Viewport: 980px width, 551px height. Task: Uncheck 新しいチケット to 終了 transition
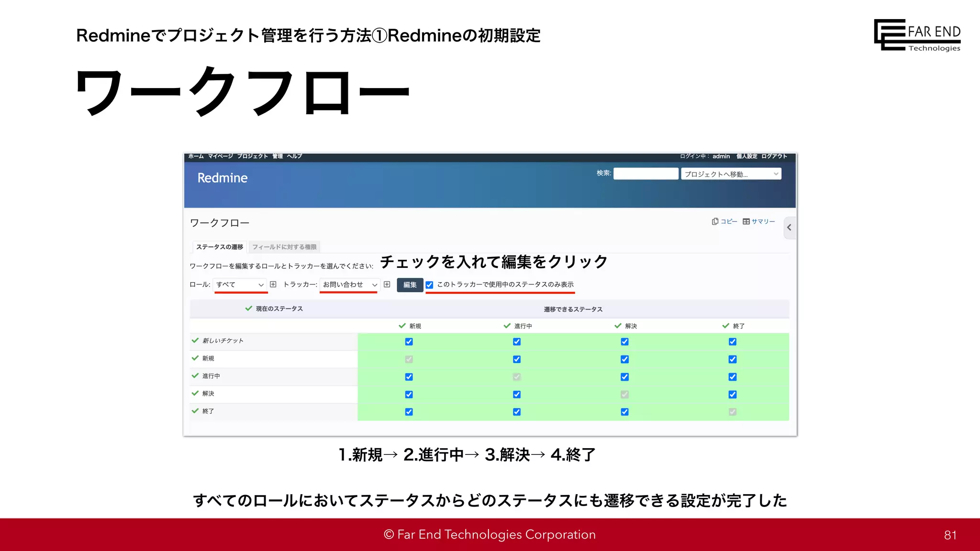pos(733,342)
